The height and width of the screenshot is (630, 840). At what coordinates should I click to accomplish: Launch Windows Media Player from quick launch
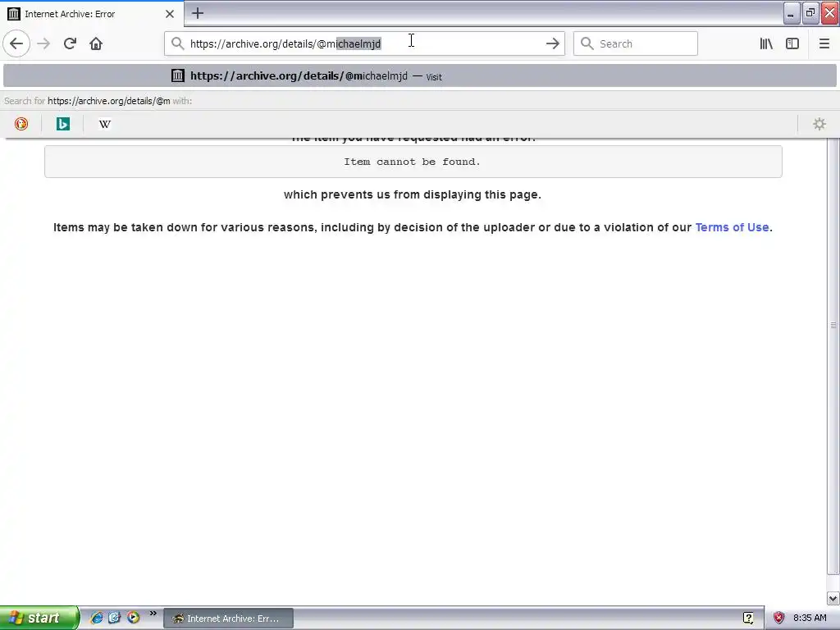click(133, 618)
